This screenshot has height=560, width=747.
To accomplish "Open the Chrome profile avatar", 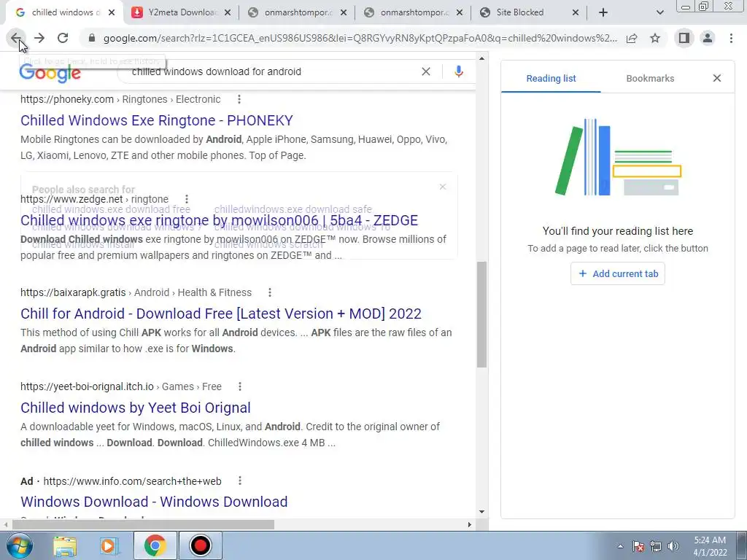I will [708, 38].
